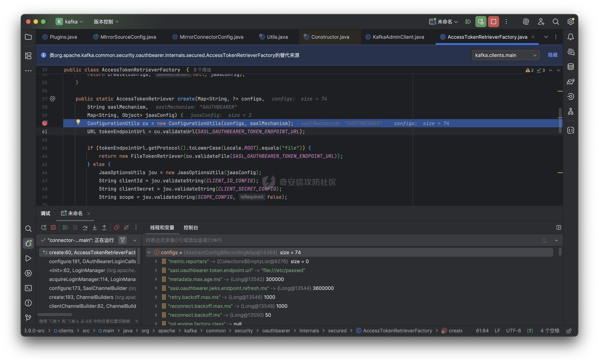Open the Notifications bell icon
The width and height of the screenshot is (599, 364).
click(x=571, y=37)
